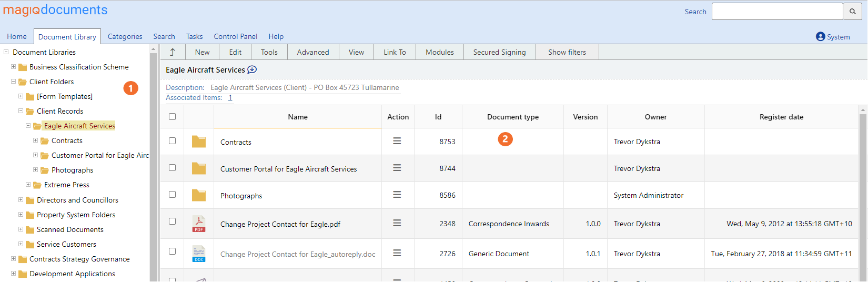This screenshot has width=868, height=282.
Task: Open Associated Items link showing 1
Action: click(230, 97)
